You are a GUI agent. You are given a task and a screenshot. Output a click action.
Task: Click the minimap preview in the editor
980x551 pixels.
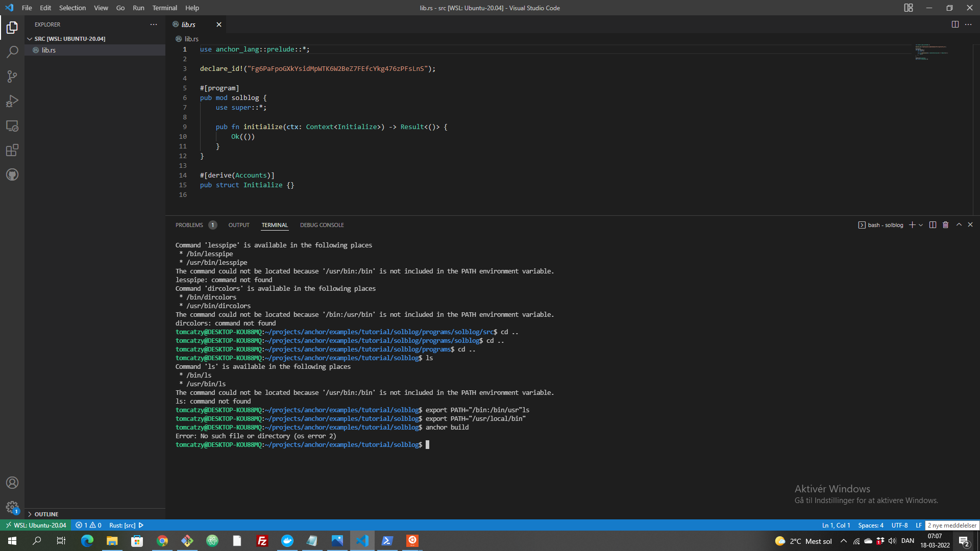(x=932, y=51)
